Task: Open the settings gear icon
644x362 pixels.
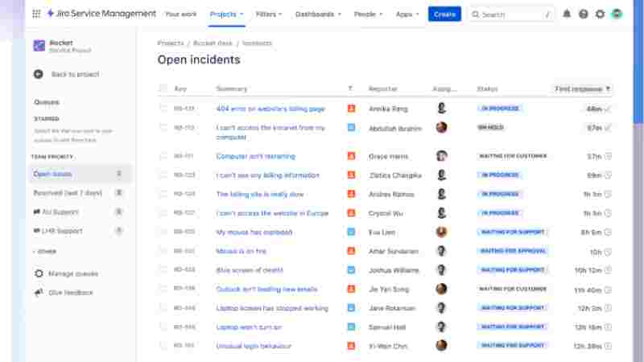Action: pos(600,14)
